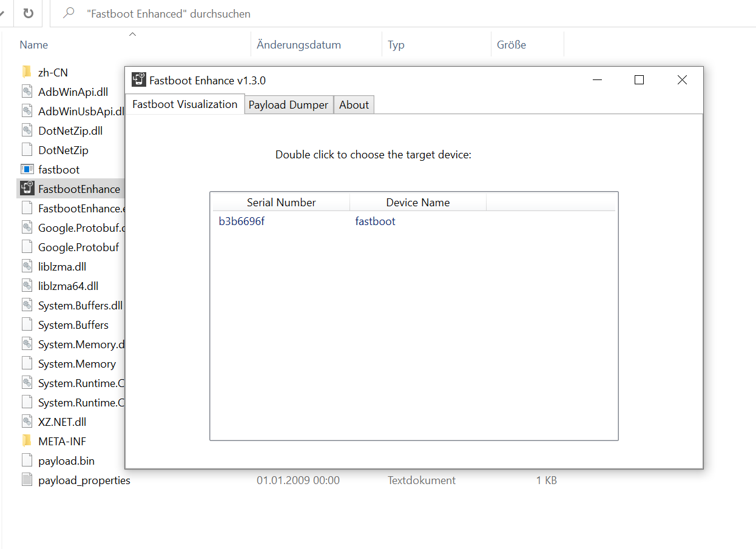Screen dimensions: 756x549
Task: Select the AdbWinApi.dll file icon
Action: point(27,92)
